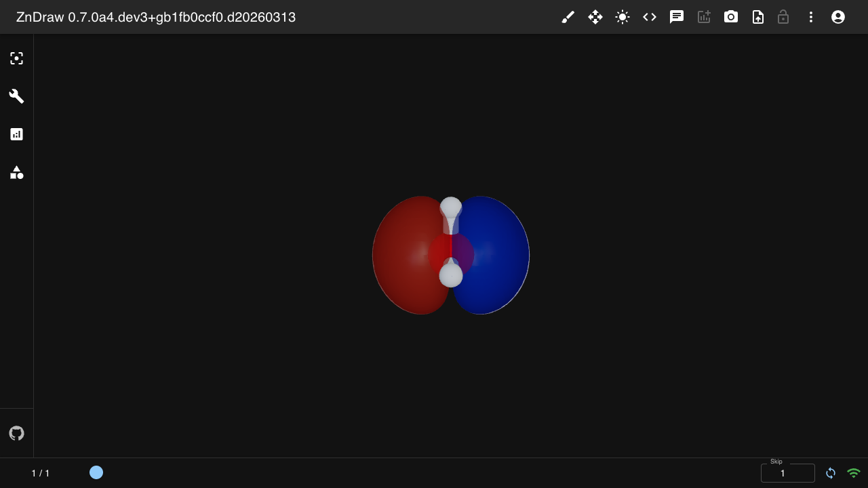868x488 pixels.
Task: Open the Python code editor
Action: click(x=650, y=17)
